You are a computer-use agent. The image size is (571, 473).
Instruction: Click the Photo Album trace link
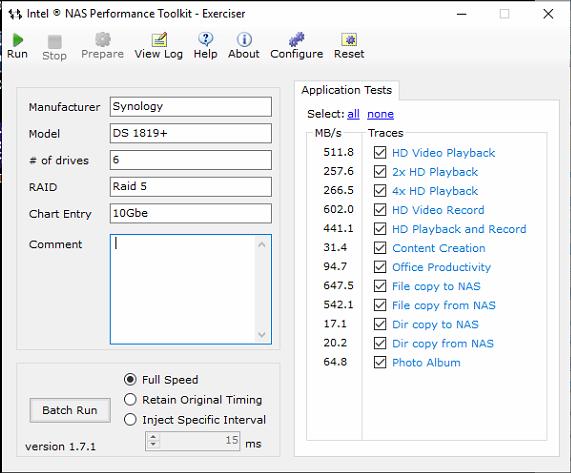point(426,362)
